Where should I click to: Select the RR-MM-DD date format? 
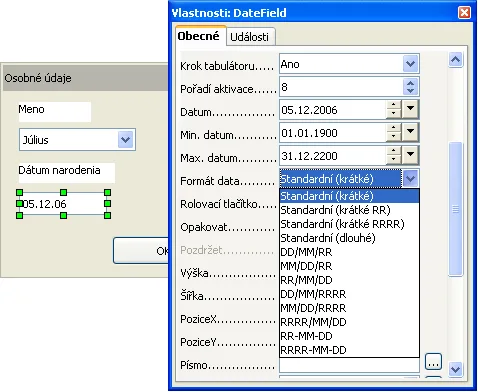[x=349, y=336]
